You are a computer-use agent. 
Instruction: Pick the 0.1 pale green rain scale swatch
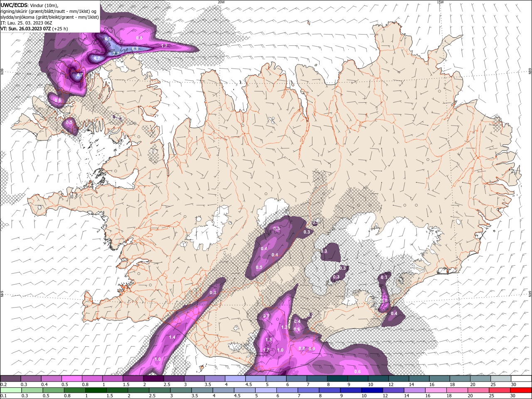point(11,390)
